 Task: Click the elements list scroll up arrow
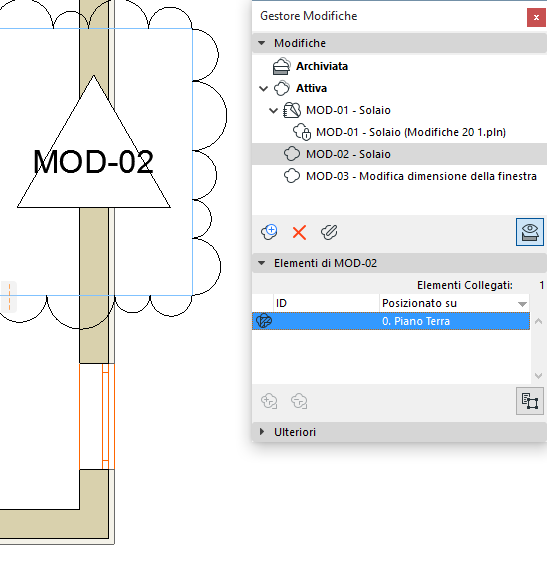click(x=538, y=321)
